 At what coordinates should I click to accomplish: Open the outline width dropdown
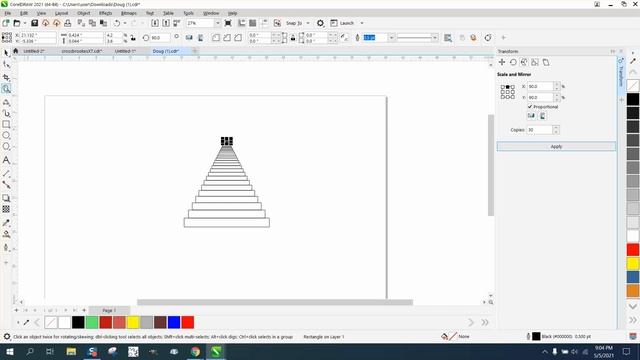coord(391,38)
